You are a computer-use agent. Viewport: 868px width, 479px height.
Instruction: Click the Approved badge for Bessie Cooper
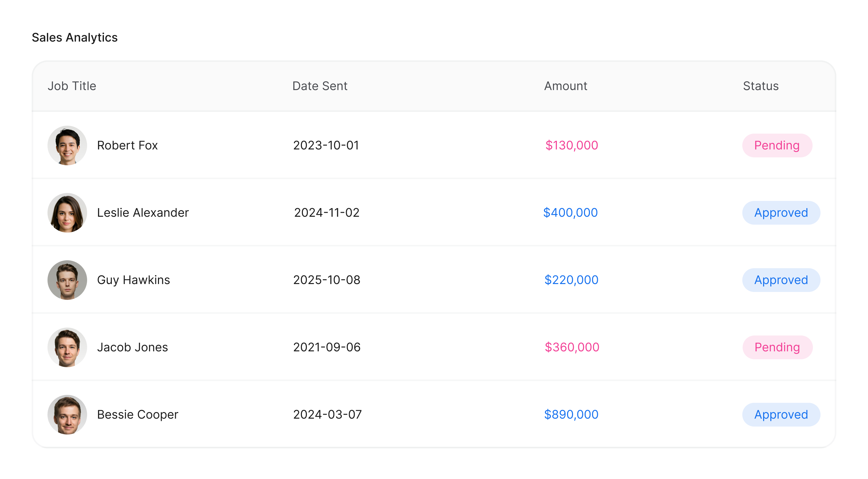click(x=781, y=415)
